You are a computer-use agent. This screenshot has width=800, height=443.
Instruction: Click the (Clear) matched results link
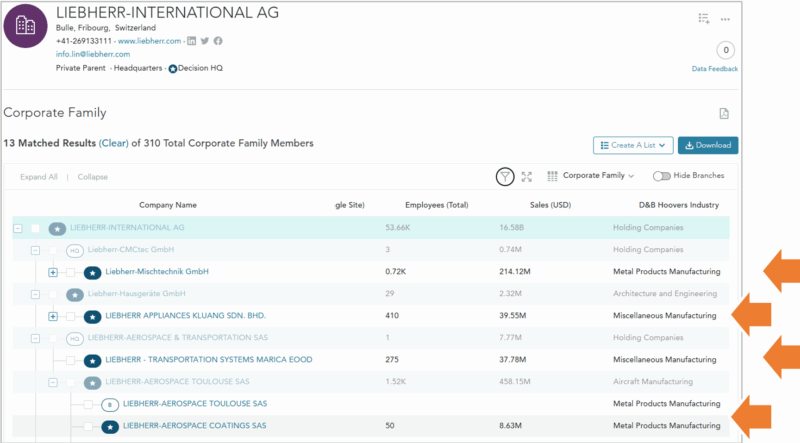click(x=113, y=143)
